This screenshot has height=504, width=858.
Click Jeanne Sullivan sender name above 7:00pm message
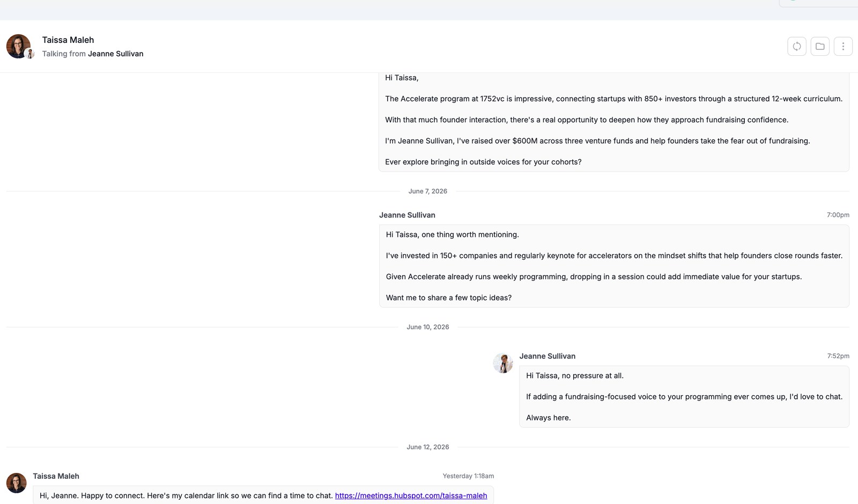(x=407, y=215)
